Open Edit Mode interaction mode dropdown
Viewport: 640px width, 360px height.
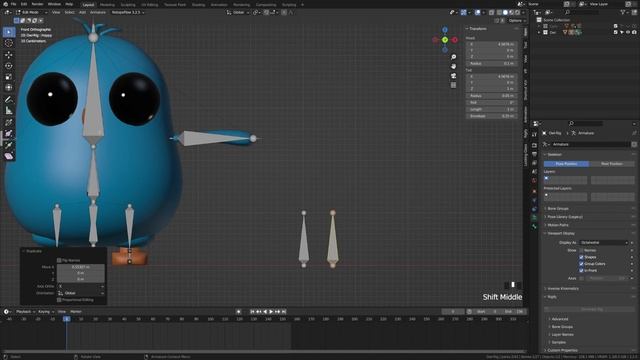31,13
